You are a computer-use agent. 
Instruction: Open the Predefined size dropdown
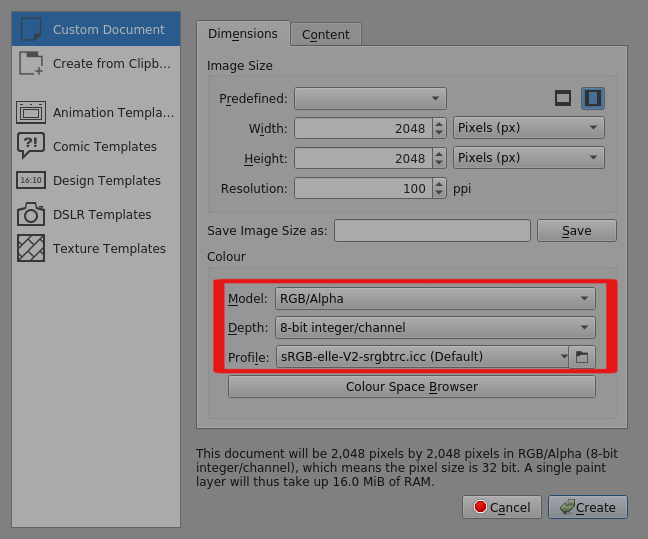(x=370, y=98)
